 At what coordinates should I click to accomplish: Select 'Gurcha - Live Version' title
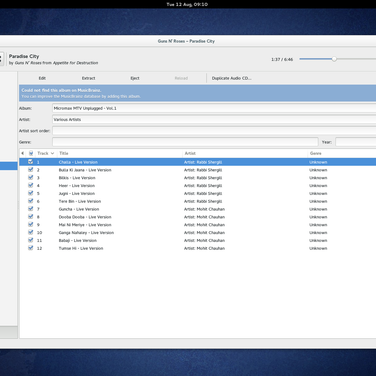point(79,209)
